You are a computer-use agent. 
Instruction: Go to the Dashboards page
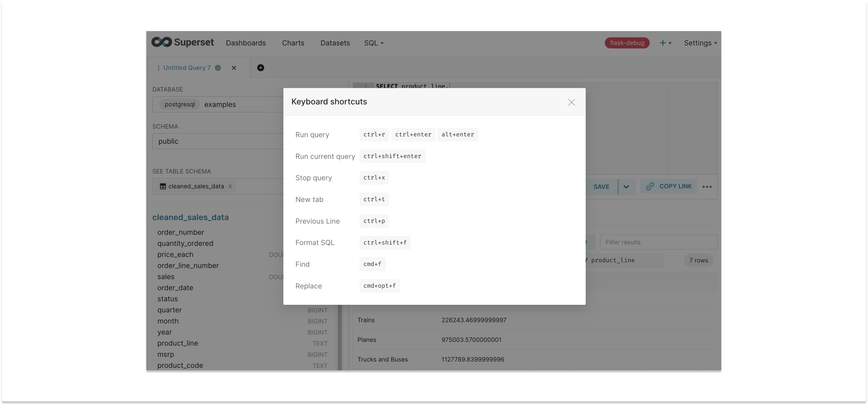tap(246, 43)
